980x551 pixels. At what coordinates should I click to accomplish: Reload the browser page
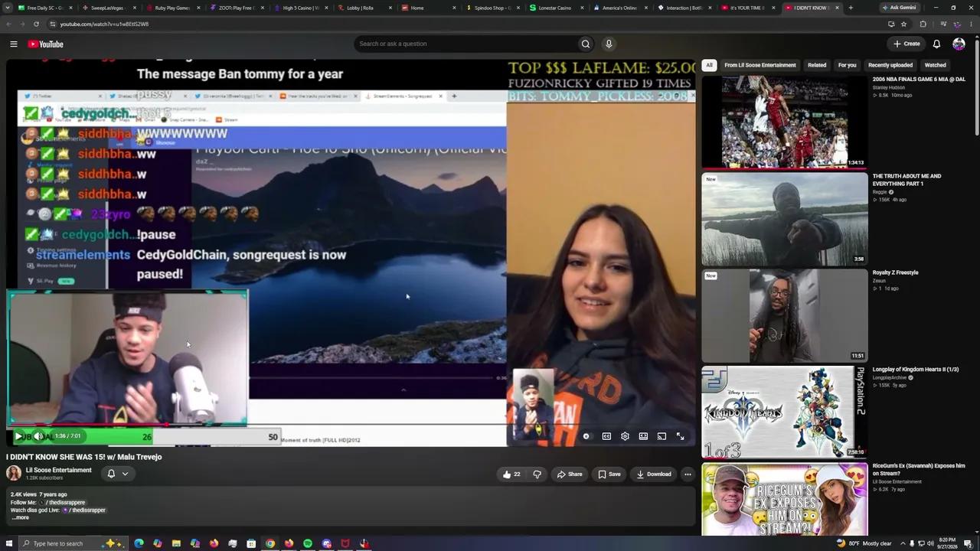click(x=36, y=24)
